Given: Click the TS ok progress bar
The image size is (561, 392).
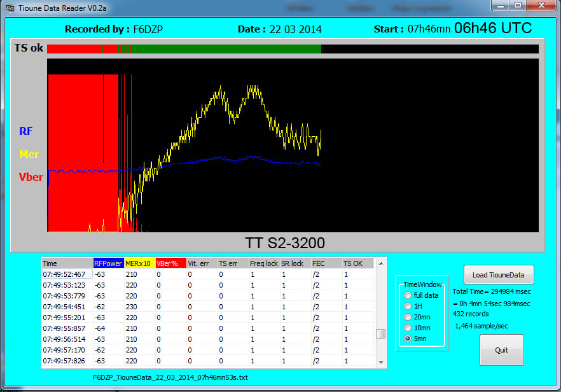Looking at the screenshot, I should click(293, 49).
